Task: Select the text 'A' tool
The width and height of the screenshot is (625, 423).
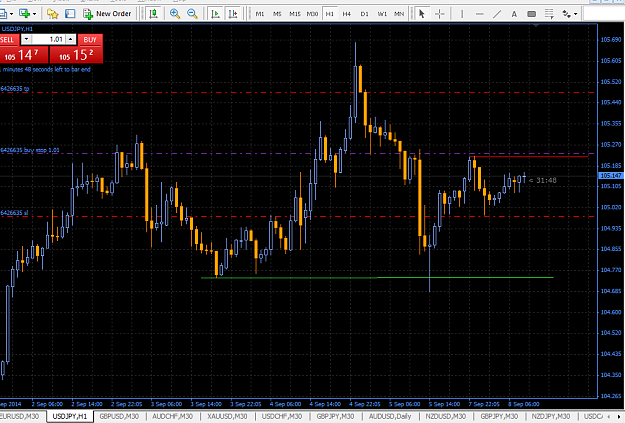Action: click(x=514, y=14)
